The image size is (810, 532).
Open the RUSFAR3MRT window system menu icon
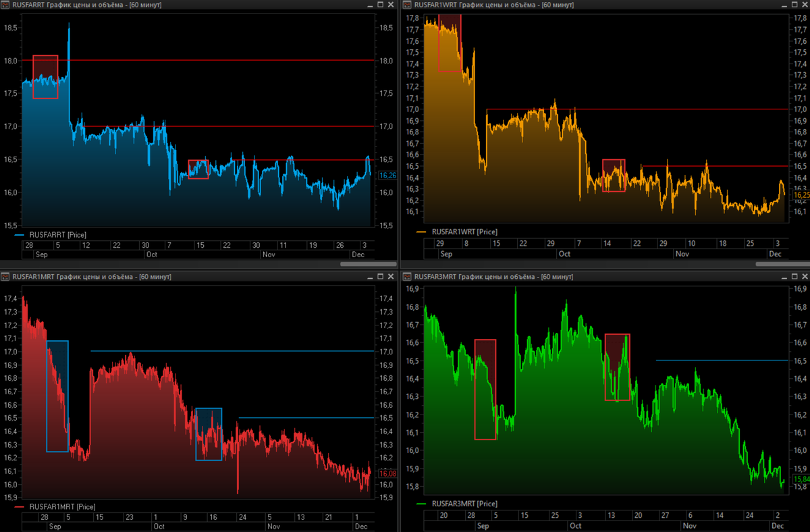click(407, 276)
